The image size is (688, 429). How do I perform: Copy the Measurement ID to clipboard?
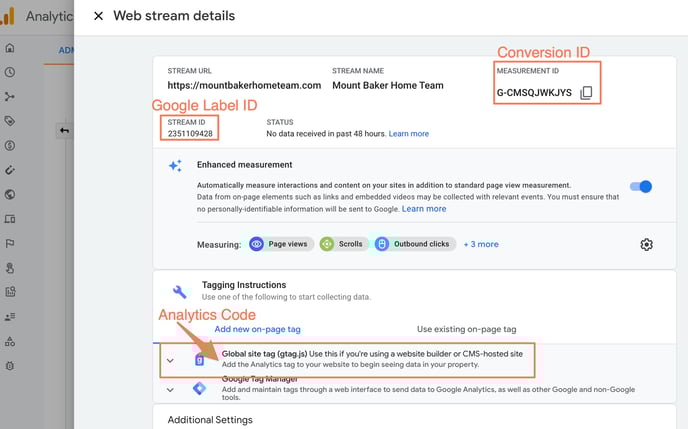[x=586, y=93]
